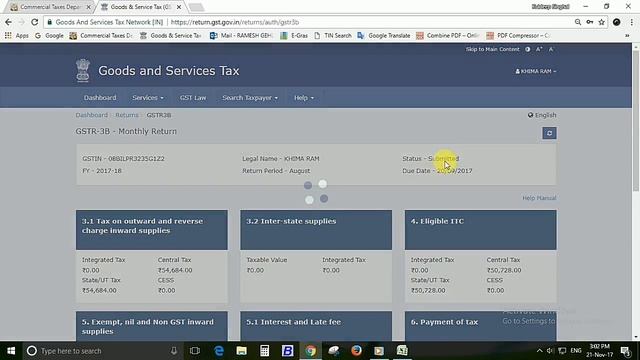Open the Mail - RAMESH bookmark
640x360 pixels.
pyautogui.click(x=241, y=36)
